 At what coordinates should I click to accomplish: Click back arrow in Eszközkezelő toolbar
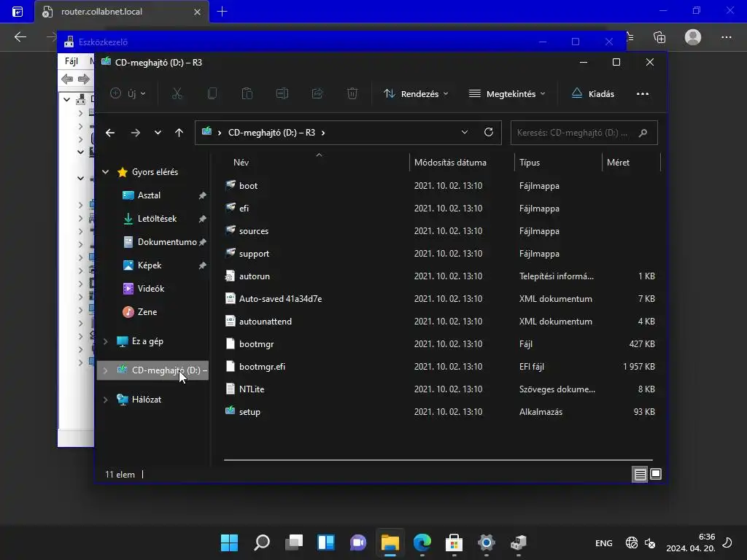[x=67, y=79]
